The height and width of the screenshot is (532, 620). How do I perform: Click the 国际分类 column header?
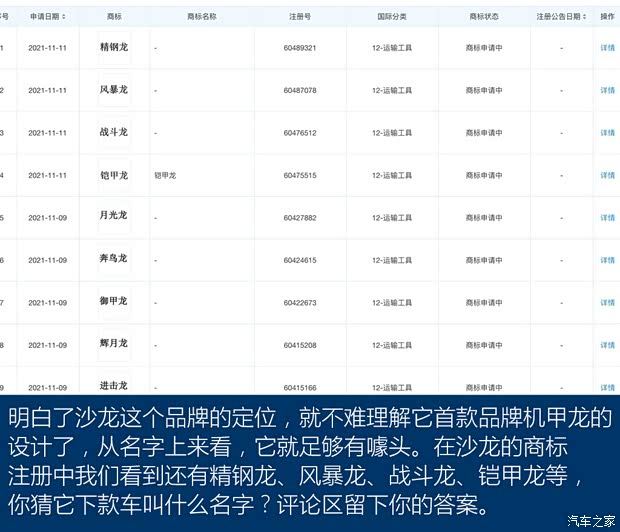click(x=392, y=17)
